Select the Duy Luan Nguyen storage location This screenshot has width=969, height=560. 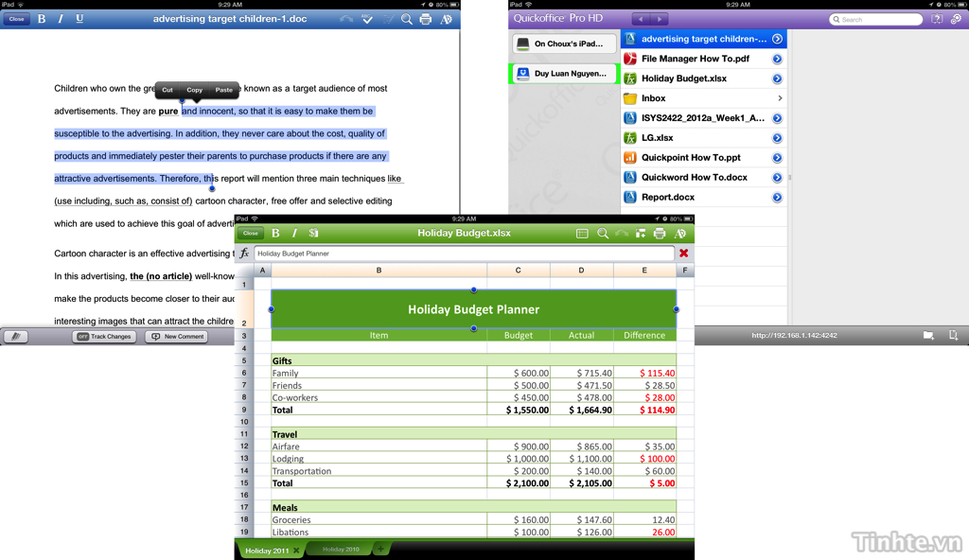pos(565,73)
